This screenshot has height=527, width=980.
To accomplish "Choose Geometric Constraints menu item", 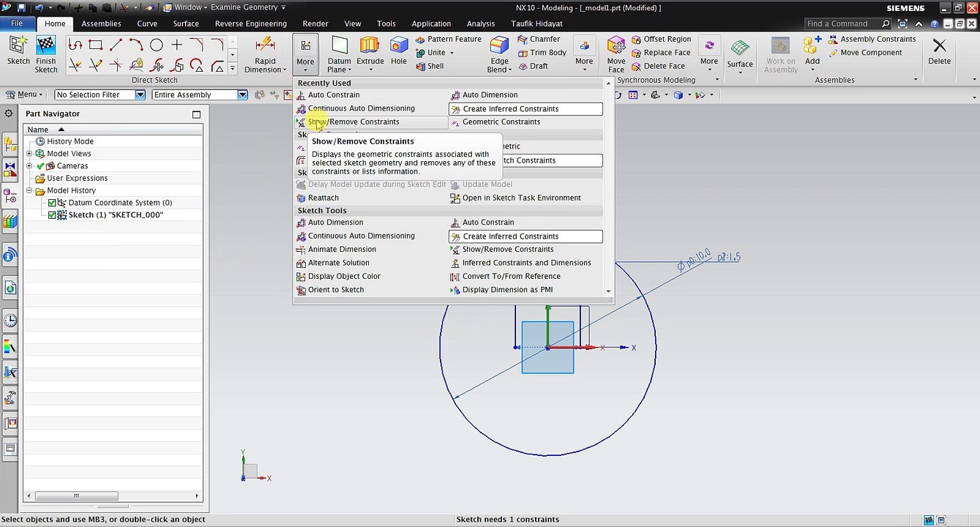I will (495, 122).
